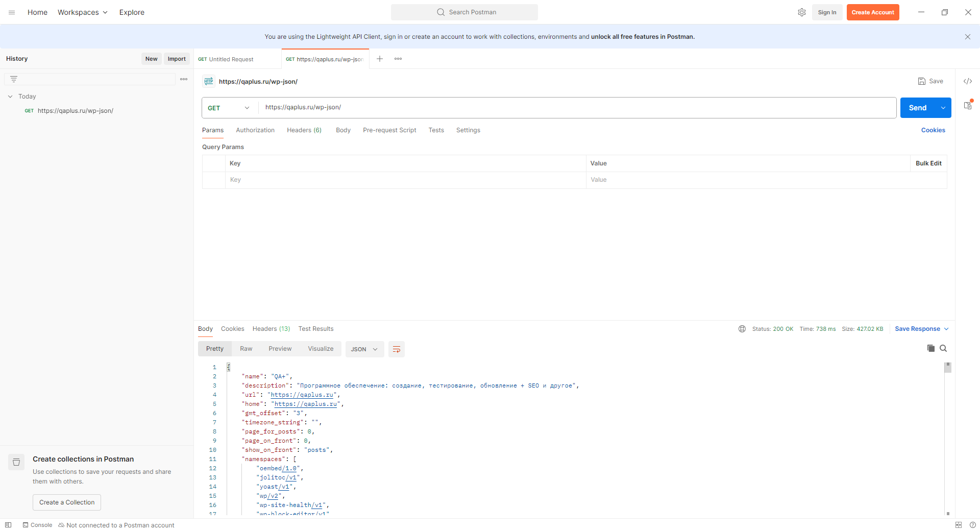The width and height of the screenshot is (980, 531).
Task: Add a new request tab
Action: pos(380,59)
